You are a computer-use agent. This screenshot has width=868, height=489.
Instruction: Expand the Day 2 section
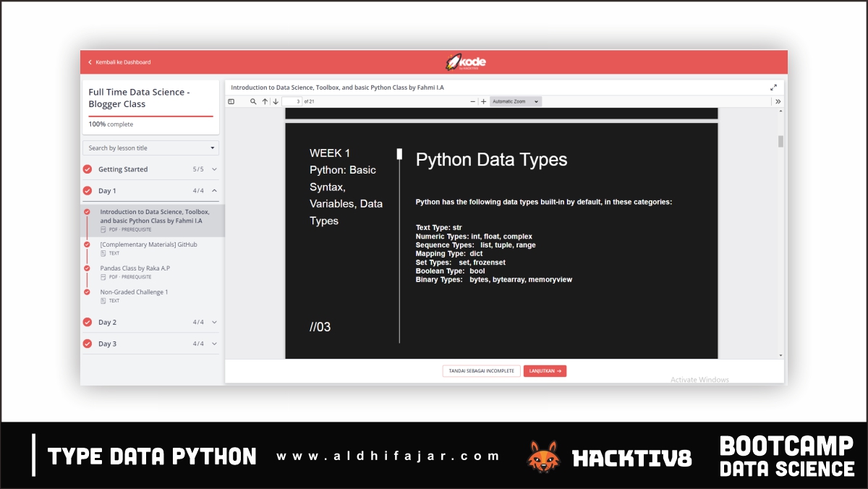[x=214, y=322]
